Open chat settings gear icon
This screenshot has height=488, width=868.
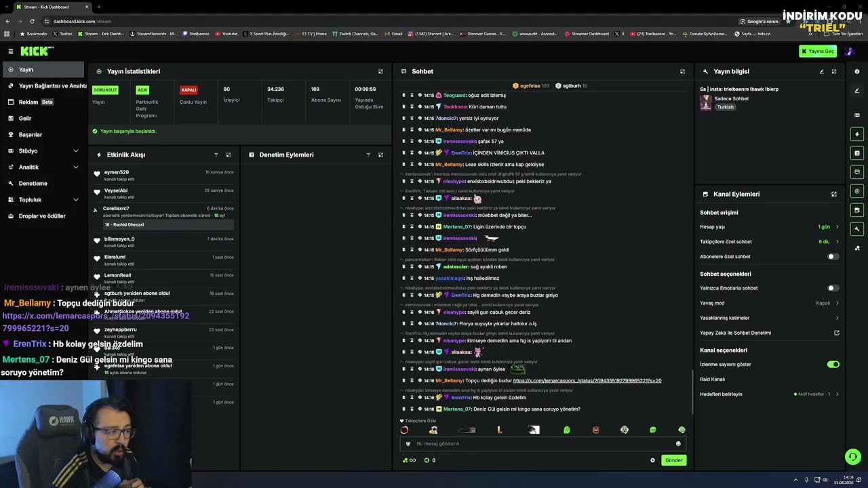[x=653, y=460]
